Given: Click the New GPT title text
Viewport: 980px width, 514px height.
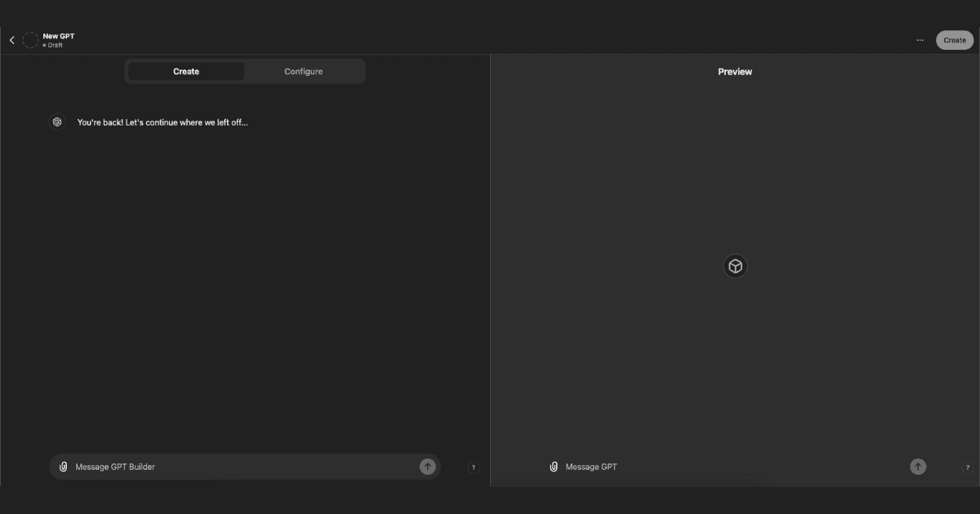Looking at the screenshot, I should 59,36.
